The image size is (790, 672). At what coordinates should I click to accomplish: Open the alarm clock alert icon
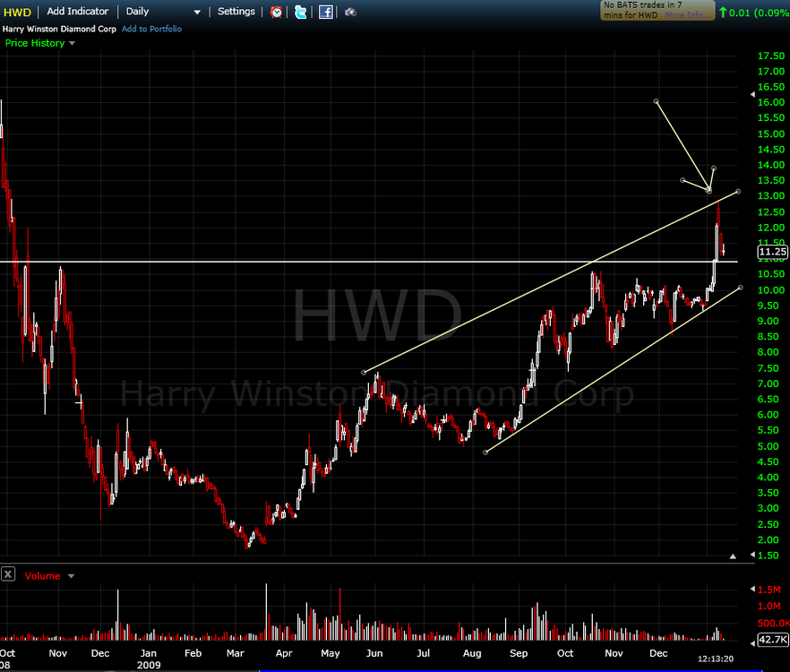pos(276,12)
